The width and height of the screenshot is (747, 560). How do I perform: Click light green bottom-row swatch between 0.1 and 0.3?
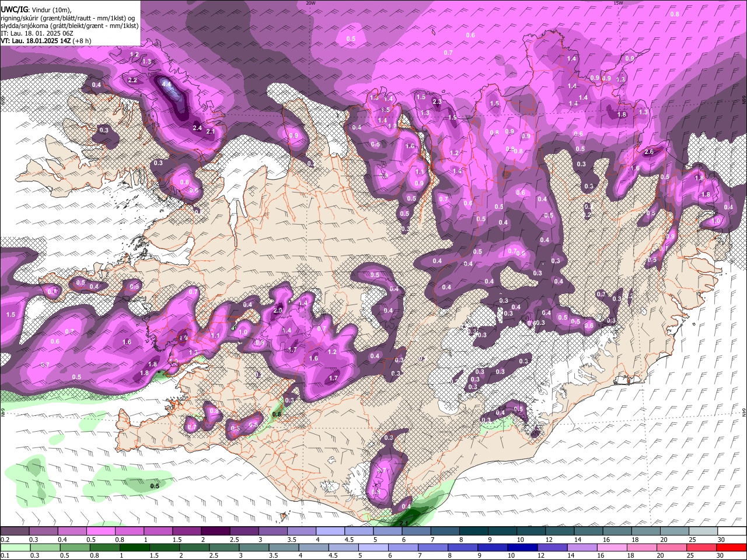(x=15, y=547)
